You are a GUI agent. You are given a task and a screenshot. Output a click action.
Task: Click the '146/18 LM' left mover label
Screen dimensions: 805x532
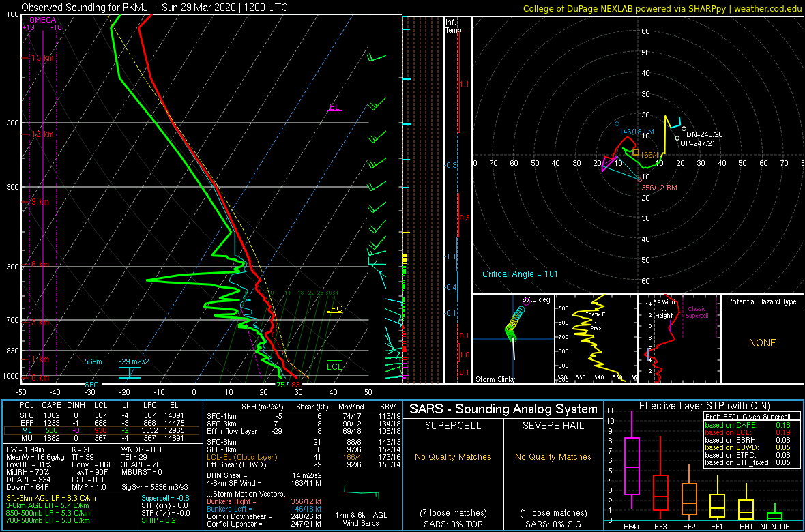[636, 132]
